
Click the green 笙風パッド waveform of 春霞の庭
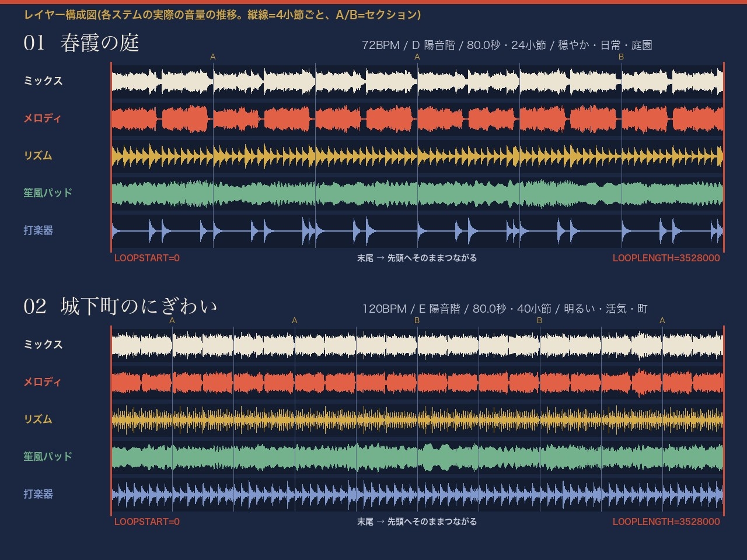point(417,193)
